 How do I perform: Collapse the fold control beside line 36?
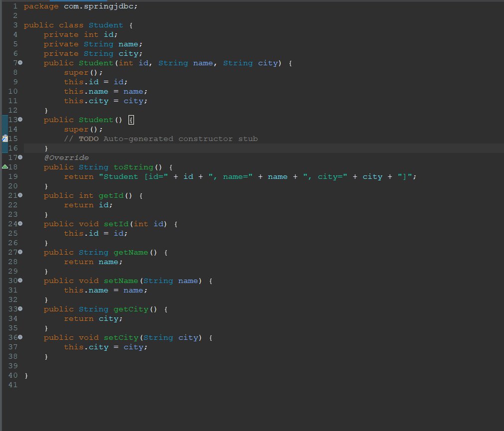click(19, 337)
